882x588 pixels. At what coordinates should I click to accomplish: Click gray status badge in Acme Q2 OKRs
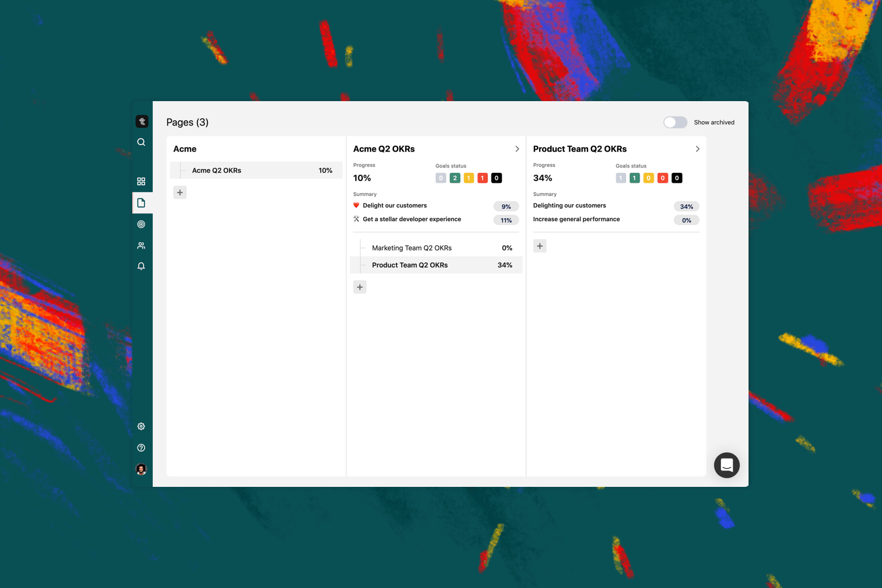click(441, 178)
